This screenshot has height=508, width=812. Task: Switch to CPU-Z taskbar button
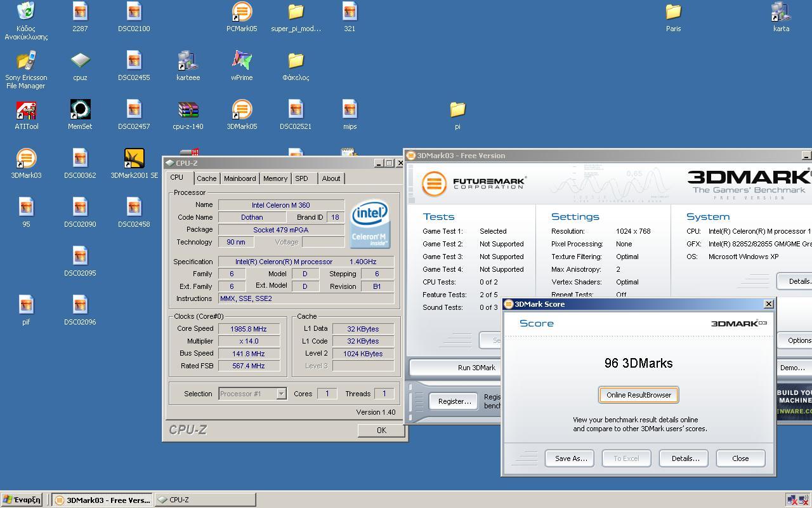pyautogui.click(x=205, y=500)
